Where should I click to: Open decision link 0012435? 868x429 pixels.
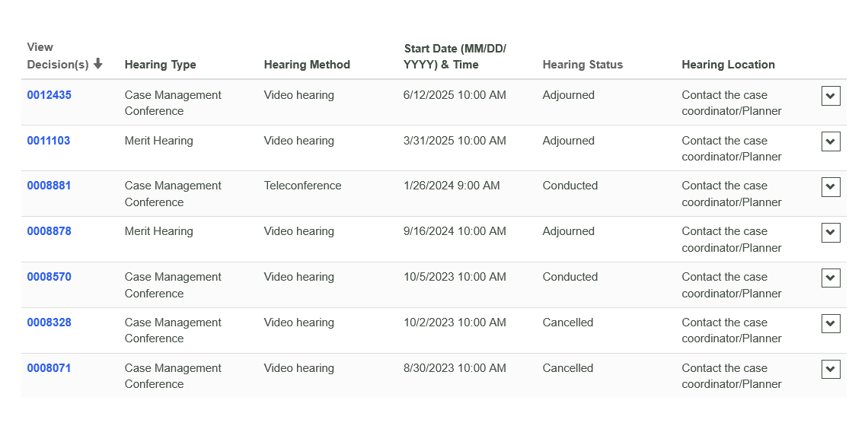pyautogui.click(x=49, y=95)
